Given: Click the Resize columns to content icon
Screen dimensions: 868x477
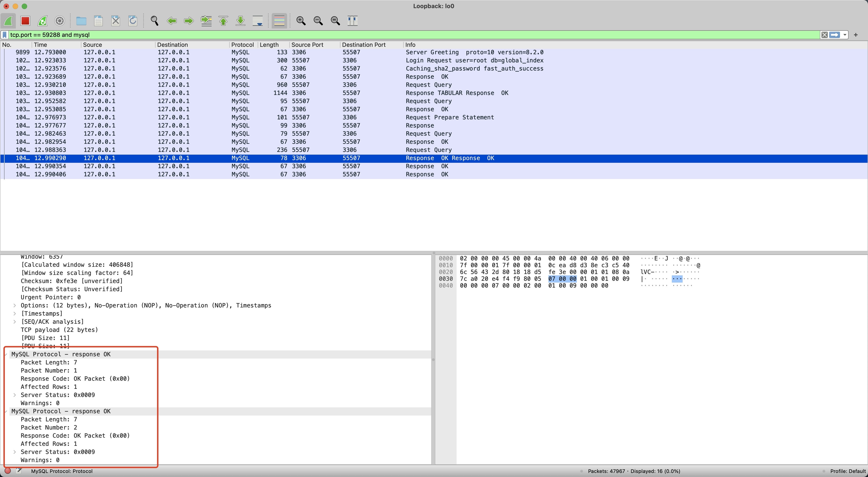Looking at the screenshot, I should tap(352, 21).
